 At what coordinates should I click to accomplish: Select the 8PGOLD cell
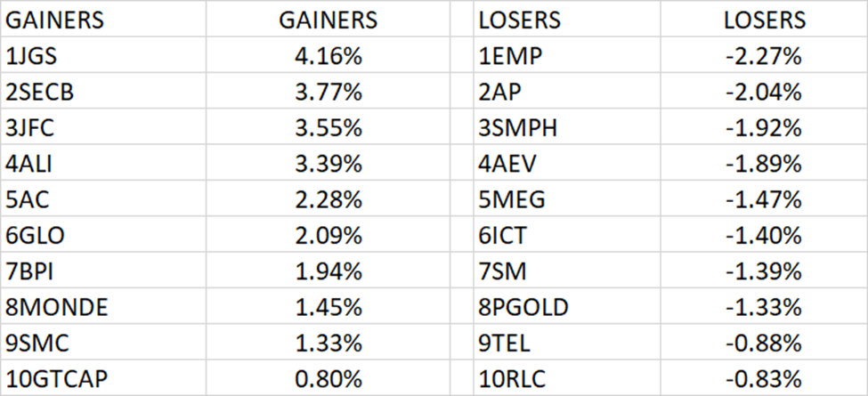tap(567, 307)
